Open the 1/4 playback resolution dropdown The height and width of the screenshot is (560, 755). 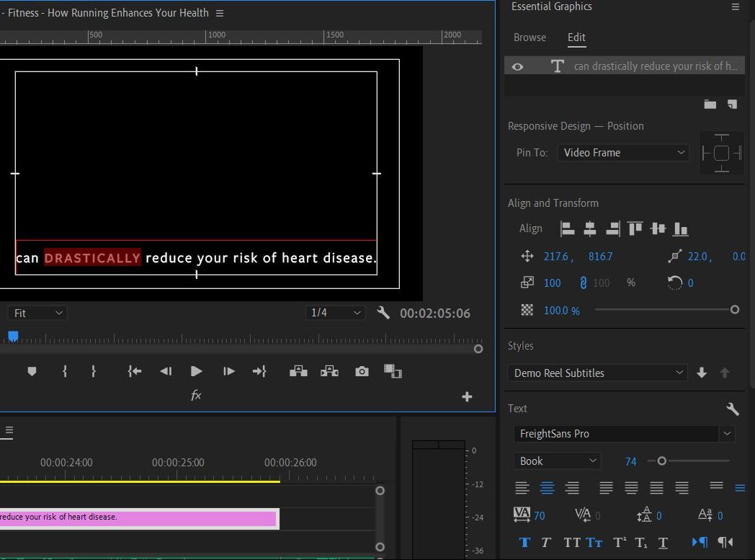(336, 313)
